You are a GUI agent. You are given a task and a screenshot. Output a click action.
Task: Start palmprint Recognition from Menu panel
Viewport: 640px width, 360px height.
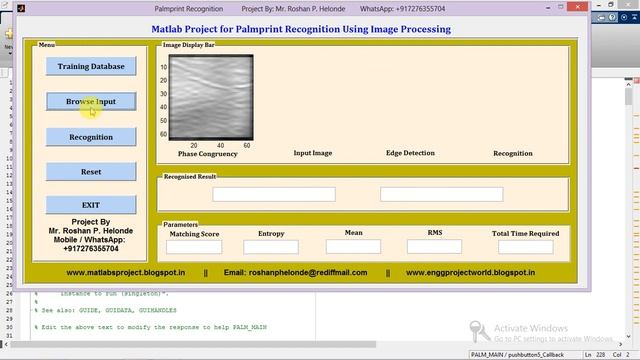point(91,137)
